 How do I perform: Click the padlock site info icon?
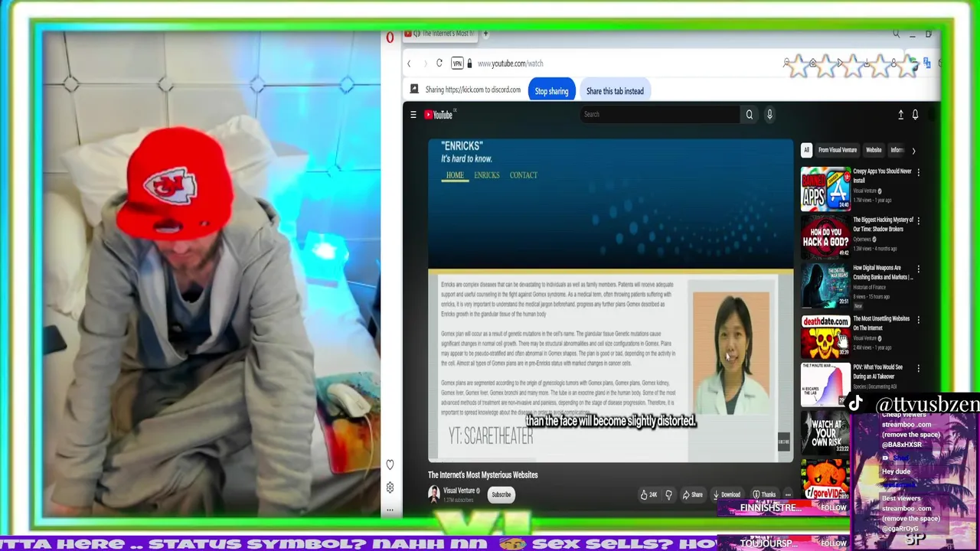tap(469, 64)
